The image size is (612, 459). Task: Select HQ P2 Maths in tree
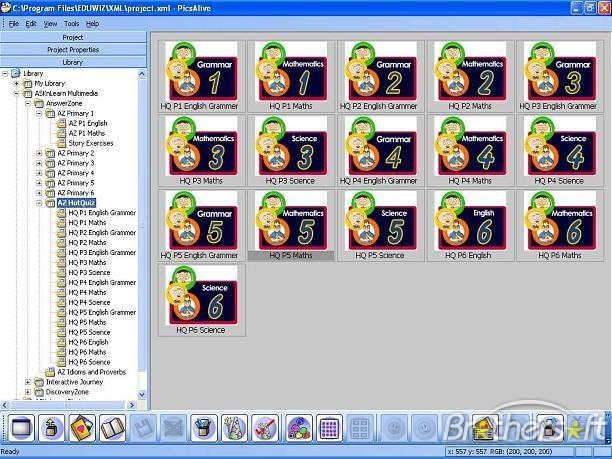[x=87, y=242]
